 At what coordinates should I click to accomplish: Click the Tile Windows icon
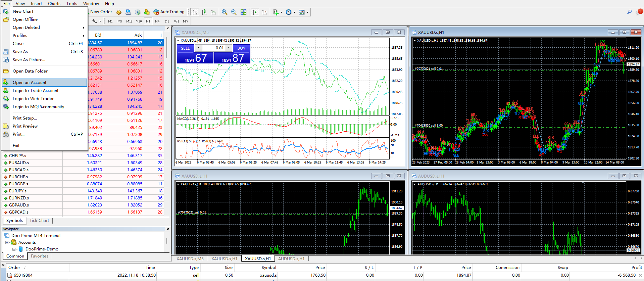pos(243,12)
